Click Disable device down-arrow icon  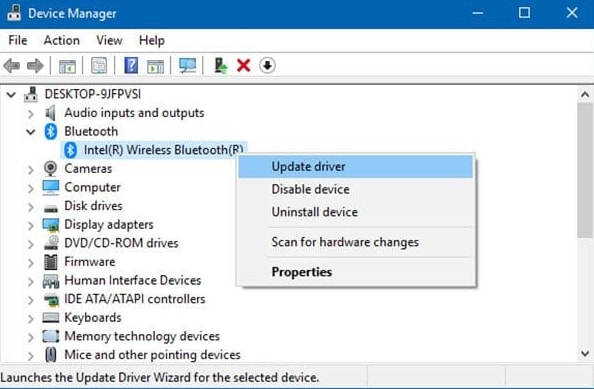[x=267, y=66]
